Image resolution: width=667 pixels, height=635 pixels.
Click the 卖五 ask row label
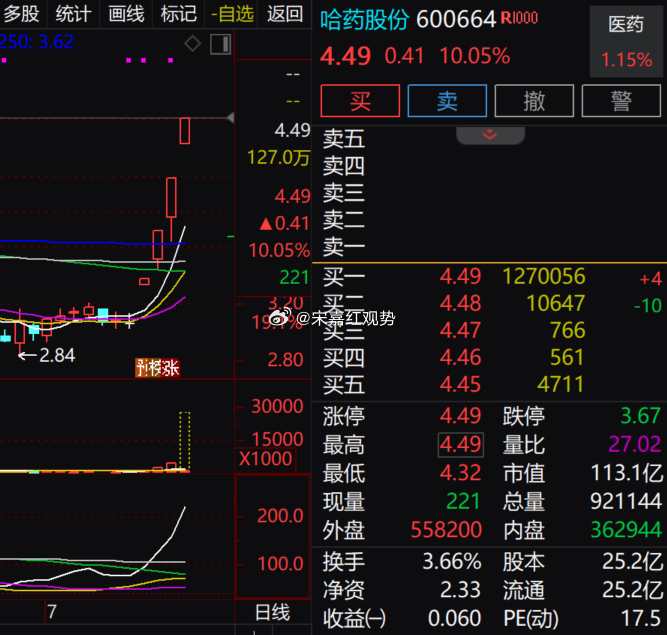tap(344, 139)
